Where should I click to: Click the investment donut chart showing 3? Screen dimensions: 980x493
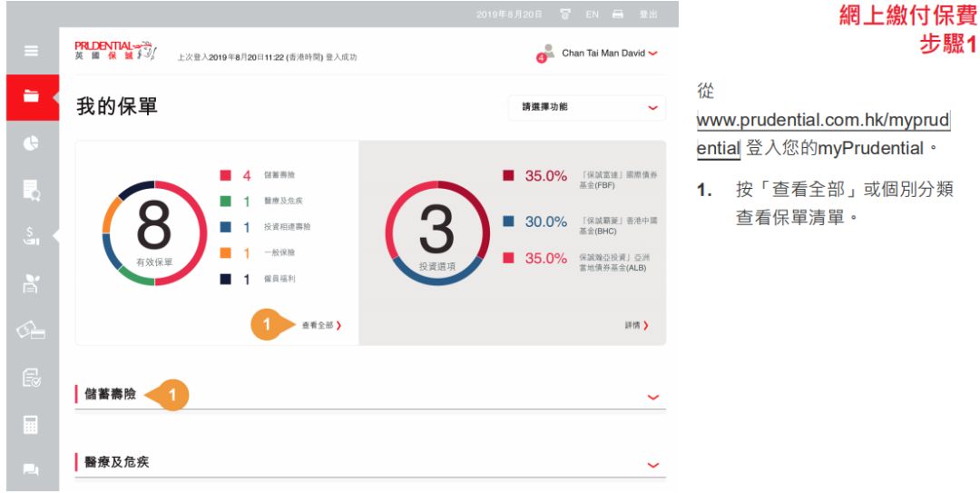pos(437,233)
